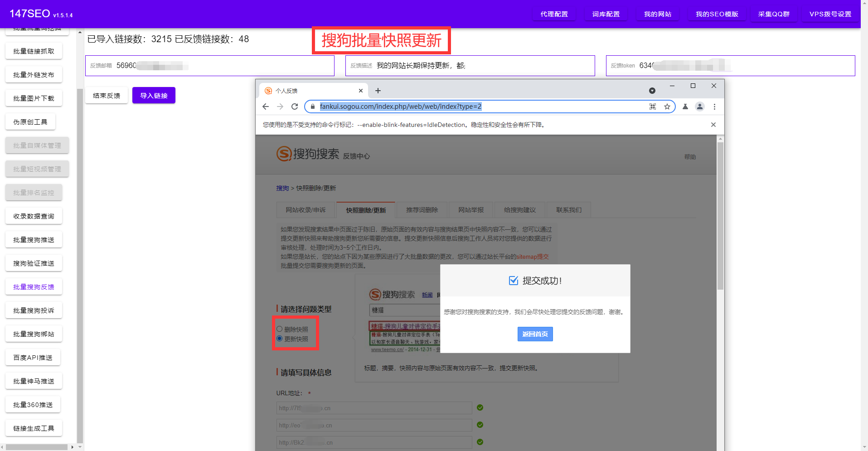Select the 删除快照 radio option

click(x=280, y=329)
